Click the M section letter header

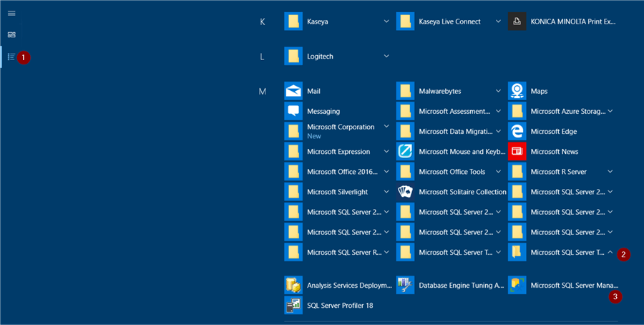coord(263,91)
